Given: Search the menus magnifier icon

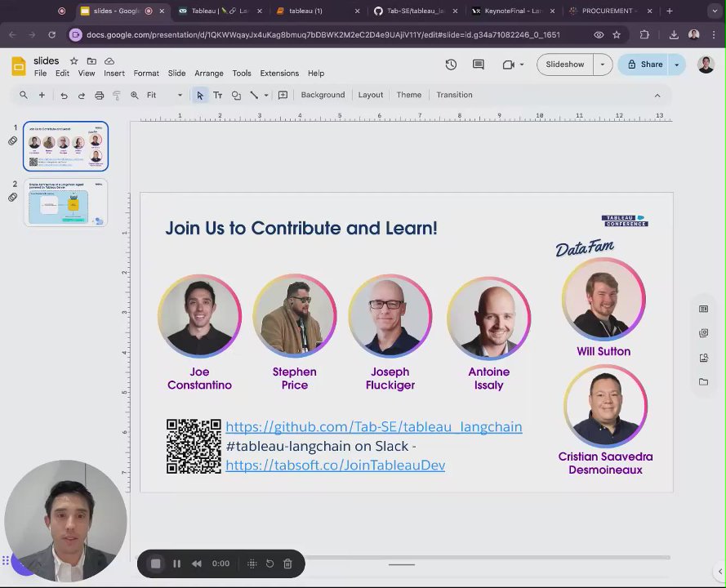Looking at the screenshot, I should (x=23, y=95).
